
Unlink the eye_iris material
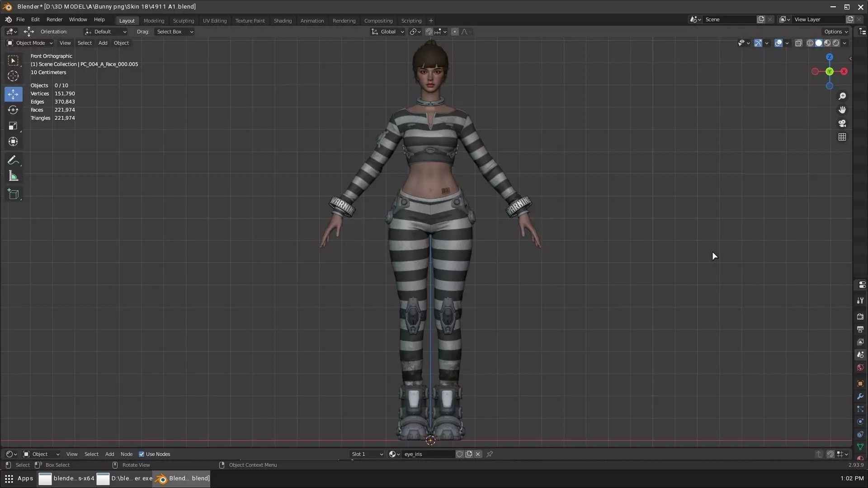478,454
